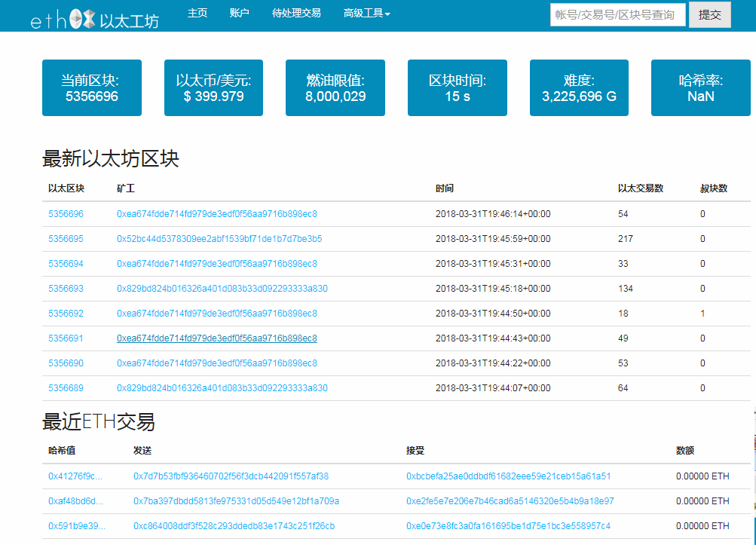Screen dimensions: 756x551
Task: Click the 燃油限值 8,000,029 card
Action: [x=335, y=87]
